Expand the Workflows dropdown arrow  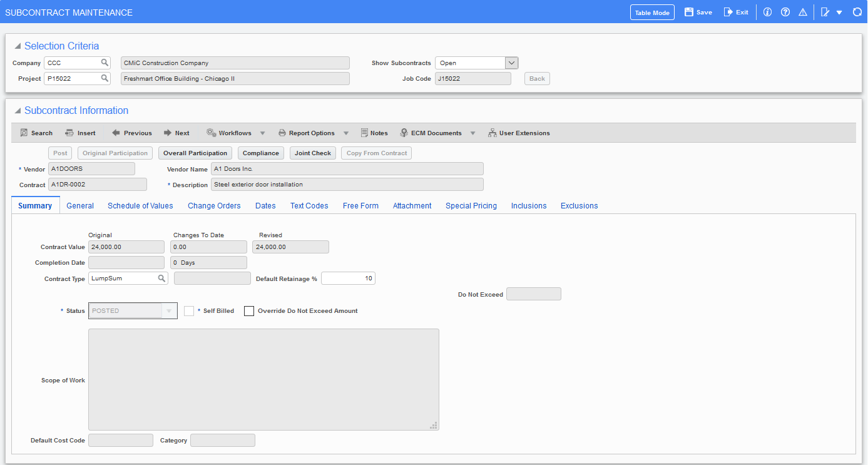(262, 133)
